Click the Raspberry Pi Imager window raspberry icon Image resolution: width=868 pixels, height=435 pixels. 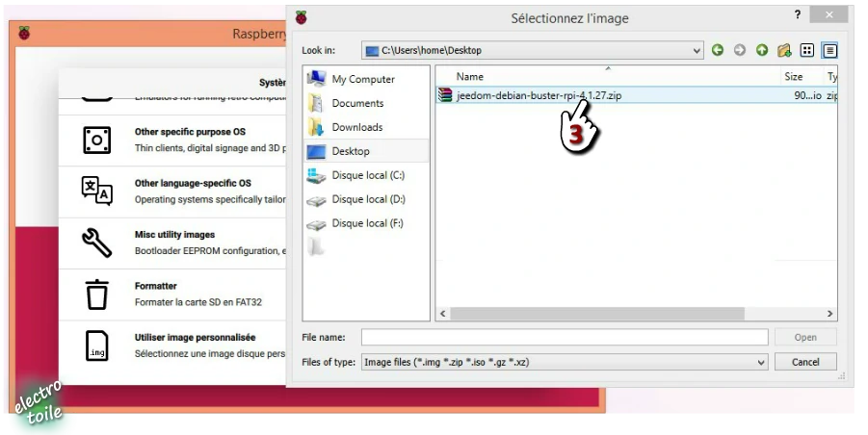24,33
